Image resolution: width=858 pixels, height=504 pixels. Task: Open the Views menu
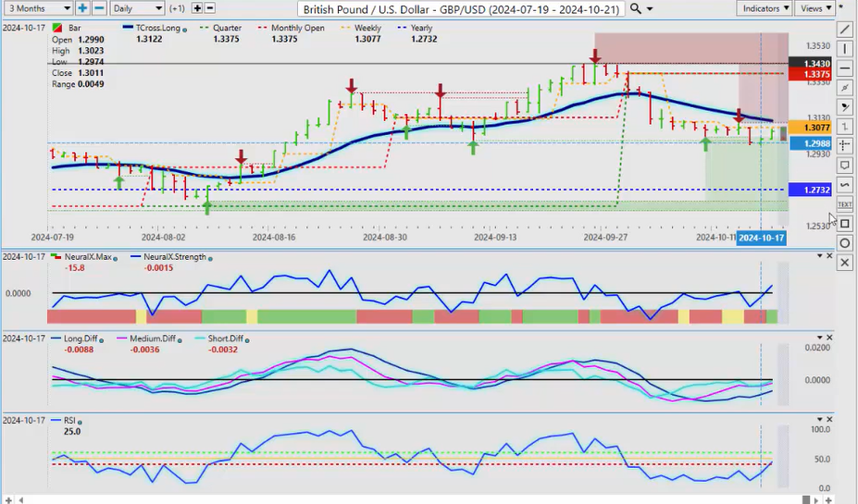point(815,8)
